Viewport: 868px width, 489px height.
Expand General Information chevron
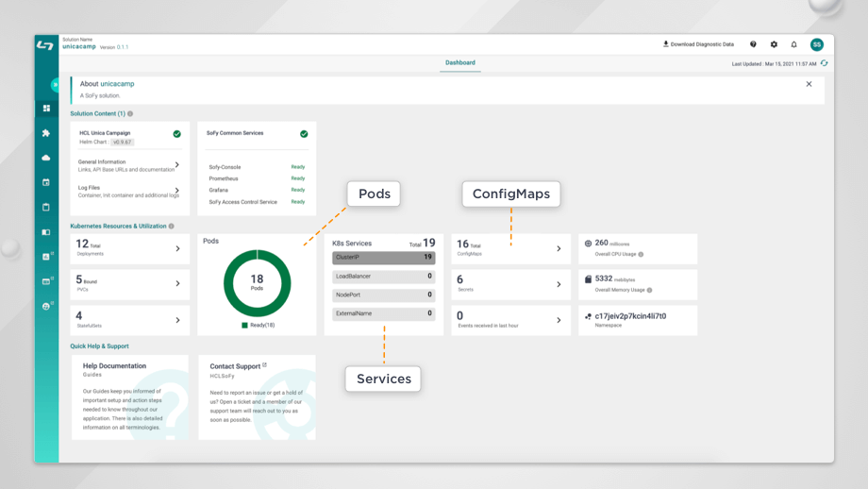click(177, 164)
